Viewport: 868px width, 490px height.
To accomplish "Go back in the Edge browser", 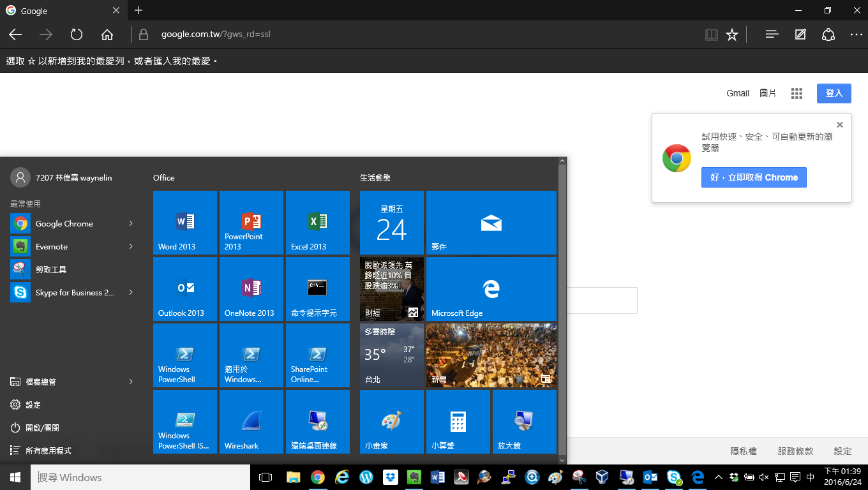I will pyautogui.click(x=15, y=34).
